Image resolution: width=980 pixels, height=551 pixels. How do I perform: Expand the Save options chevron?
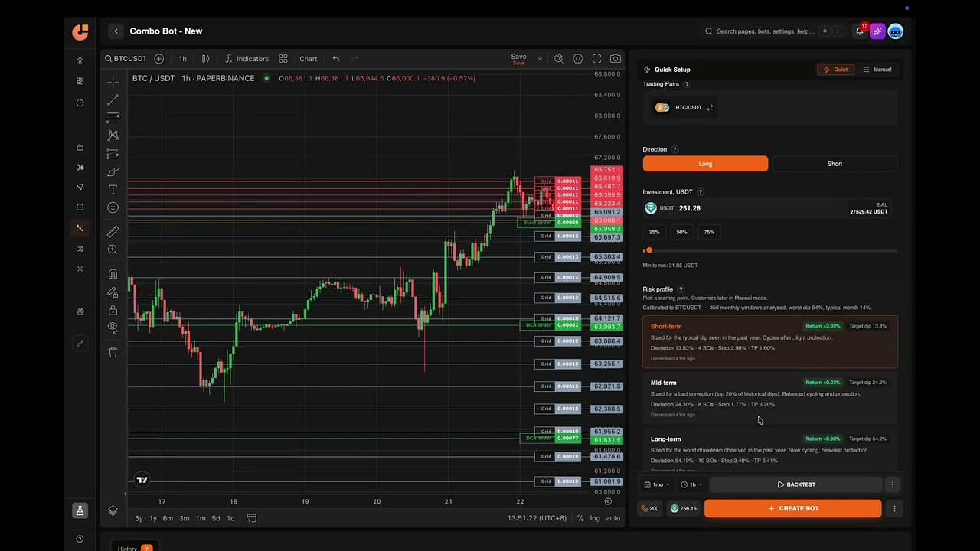pyautogui.click(x=540, y=58)
